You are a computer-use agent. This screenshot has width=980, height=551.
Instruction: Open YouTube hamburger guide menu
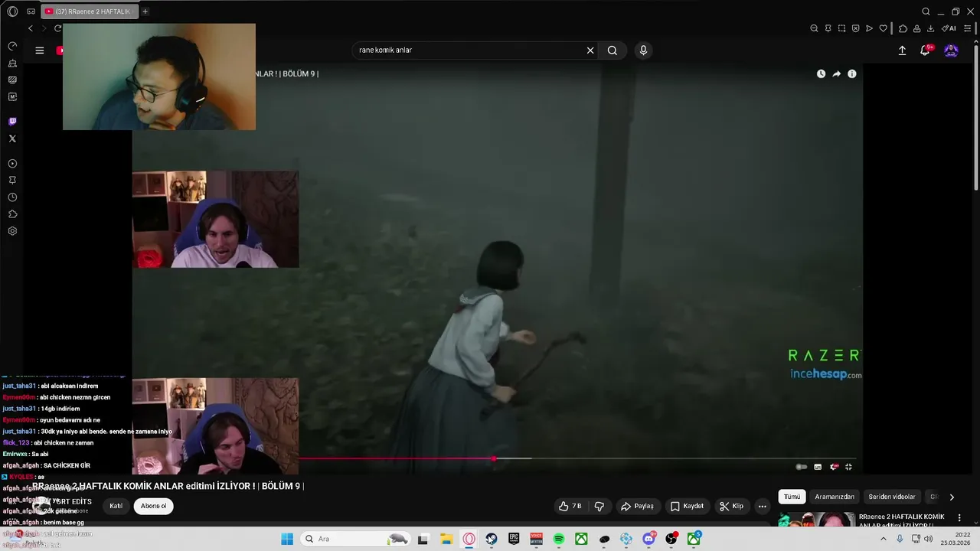point(40,51)
